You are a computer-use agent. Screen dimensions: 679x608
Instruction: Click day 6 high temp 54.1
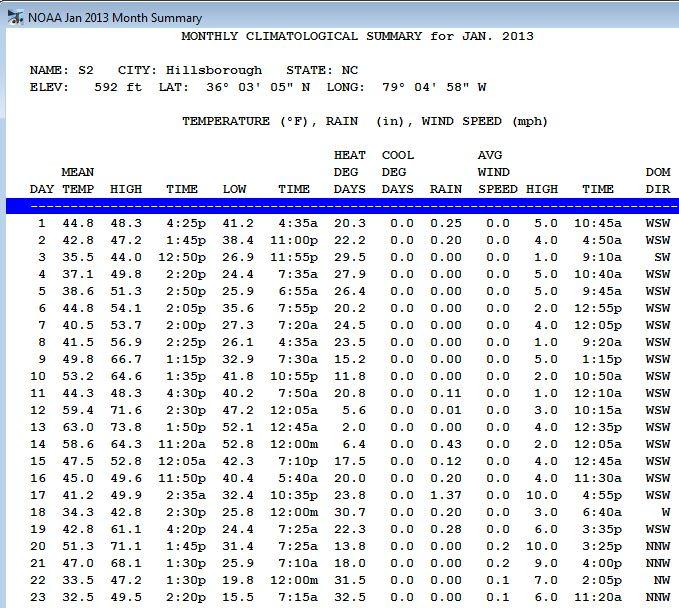coord(126,308)
